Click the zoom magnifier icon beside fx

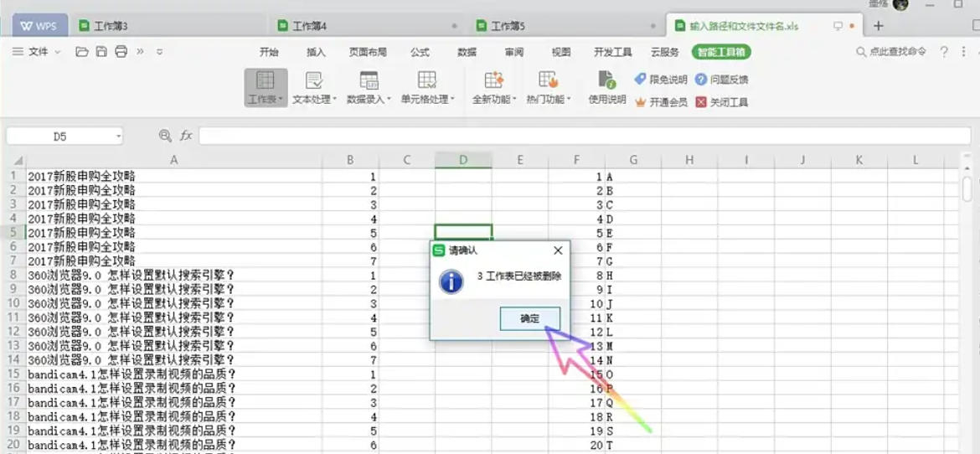[165, 135]
